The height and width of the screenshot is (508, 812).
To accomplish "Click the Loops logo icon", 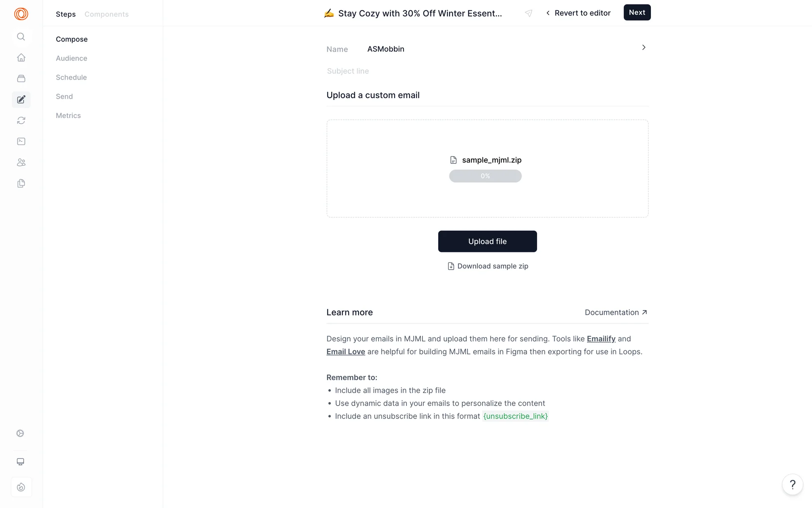I will (21, 14).
